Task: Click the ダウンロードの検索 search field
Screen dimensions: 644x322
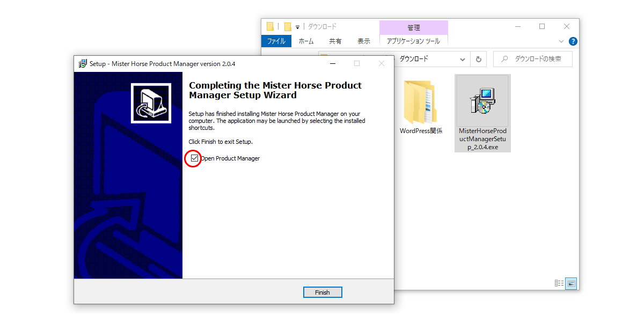Action: (533, 59)
